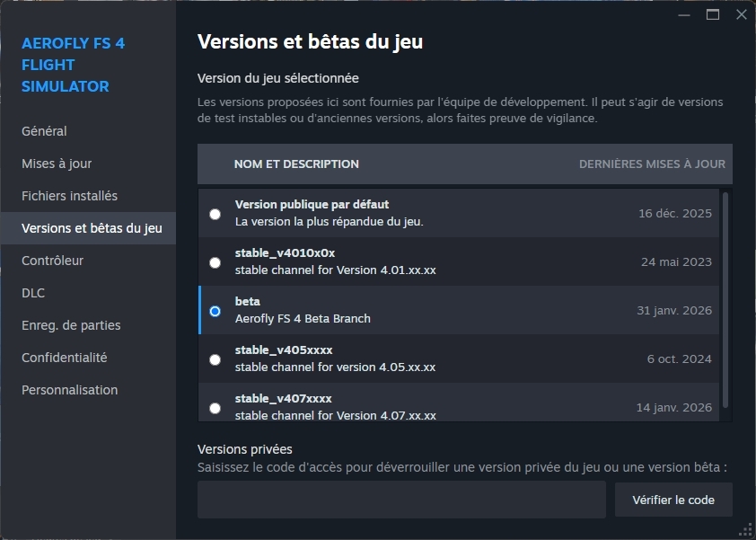The height and width of the screenshot is (540, 756).
Task: Minimize the properties window
Action: [683, 15]
